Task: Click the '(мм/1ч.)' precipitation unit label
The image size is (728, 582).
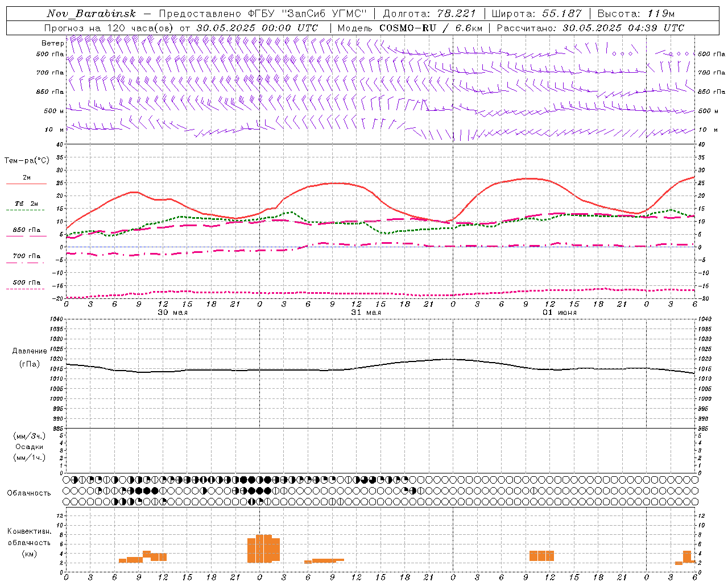Action: pos(30,458)
